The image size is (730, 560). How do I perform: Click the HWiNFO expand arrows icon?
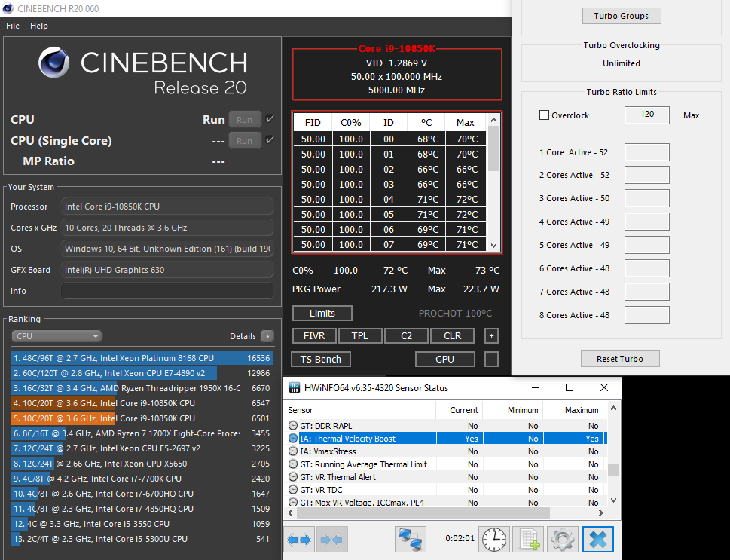299,539
